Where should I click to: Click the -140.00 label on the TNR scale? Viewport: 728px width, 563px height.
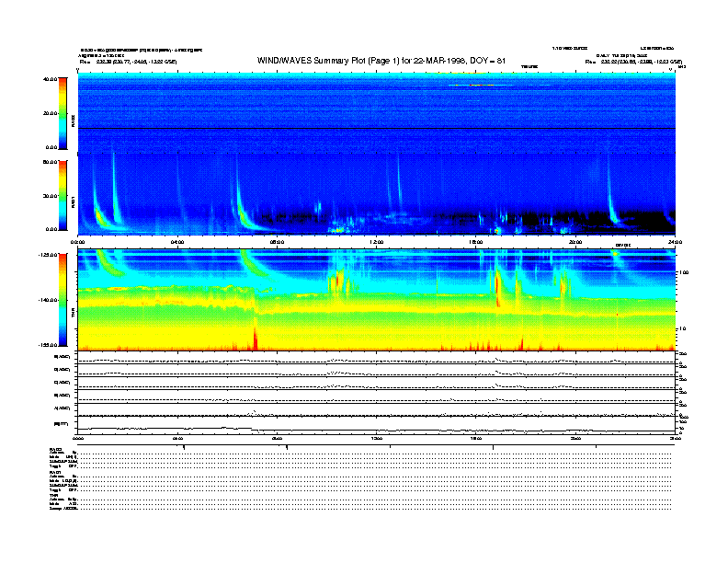click(x=48, y=300)
